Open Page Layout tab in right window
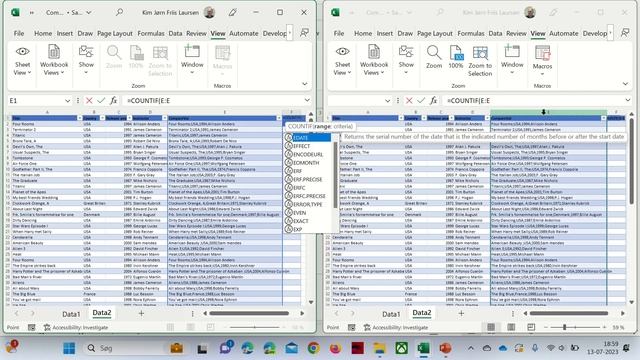Viewport: 640px width, 360px height. pos(435,33)
